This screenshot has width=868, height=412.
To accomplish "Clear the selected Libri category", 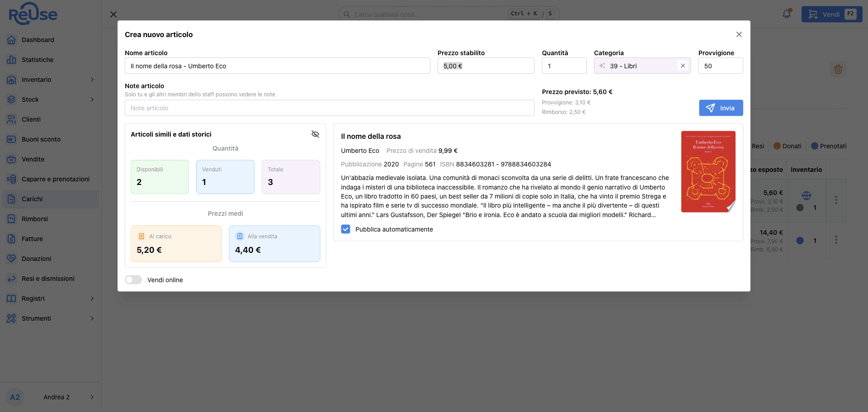I will click(683, 66).
